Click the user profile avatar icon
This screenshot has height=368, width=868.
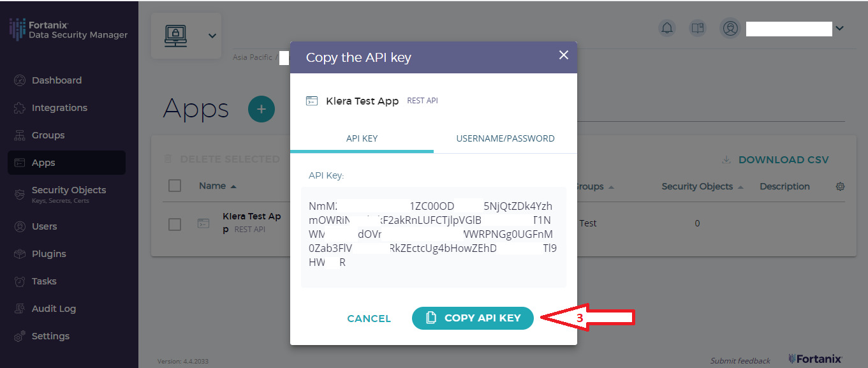click(x=730, y=28)
